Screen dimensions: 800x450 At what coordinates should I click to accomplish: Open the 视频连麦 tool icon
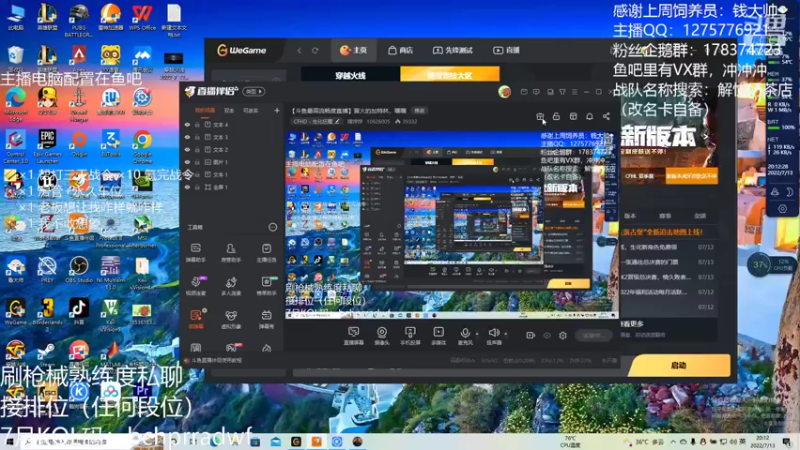pos(195,285)
